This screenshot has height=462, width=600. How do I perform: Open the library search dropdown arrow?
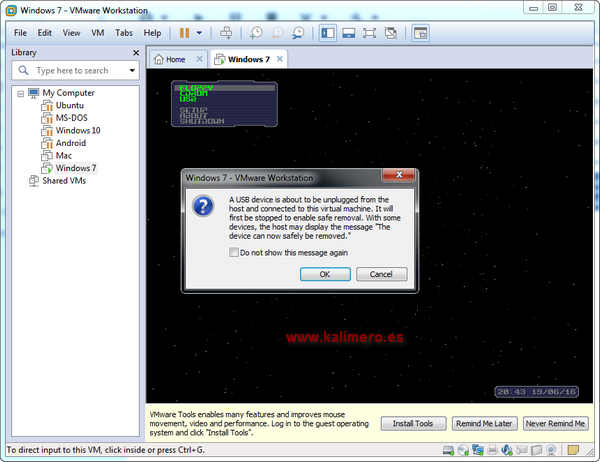coord(132,70)
